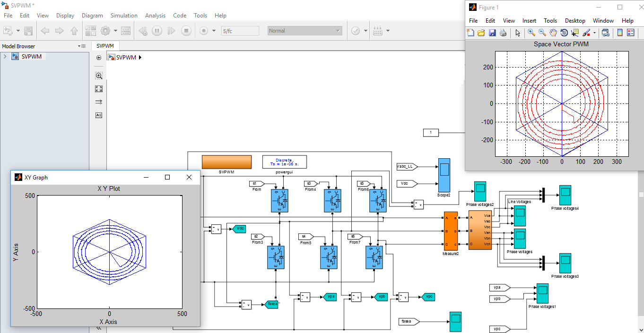Click New Model icon in Simulink toolbar

tap(8, 31)
